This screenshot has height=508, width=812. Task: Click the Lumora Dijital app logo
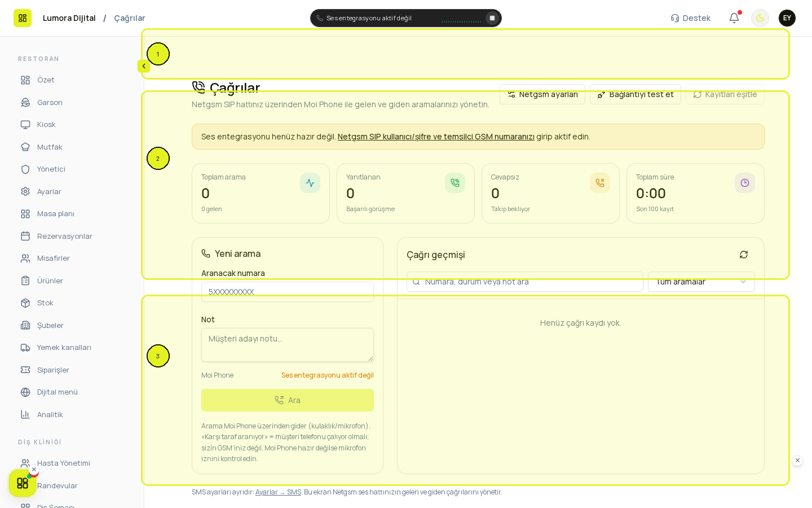point(23,18)
